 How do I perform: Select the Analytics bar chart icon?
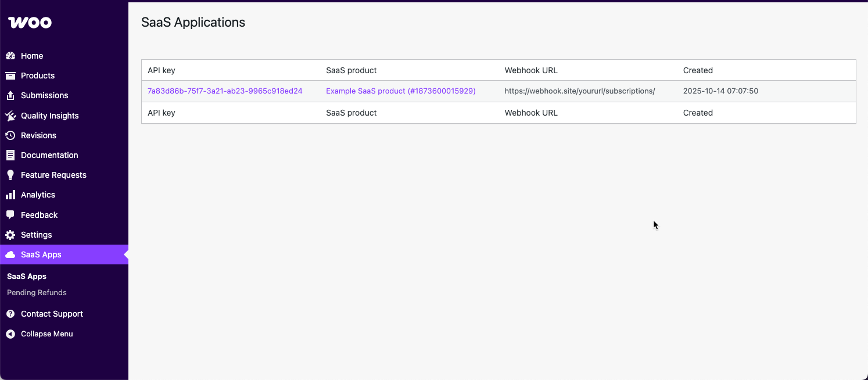(11, 195)
